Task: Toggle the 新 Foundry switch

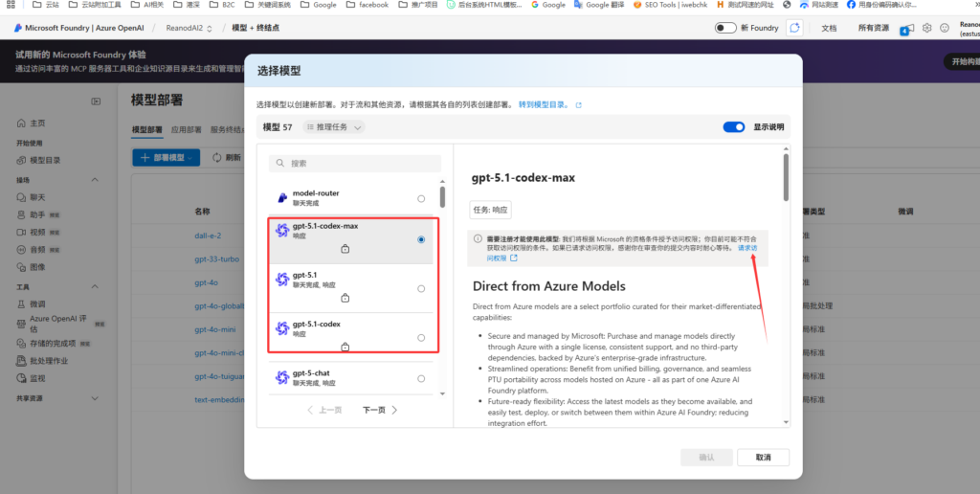Action: pyautogui.click(x=725, y=28)
